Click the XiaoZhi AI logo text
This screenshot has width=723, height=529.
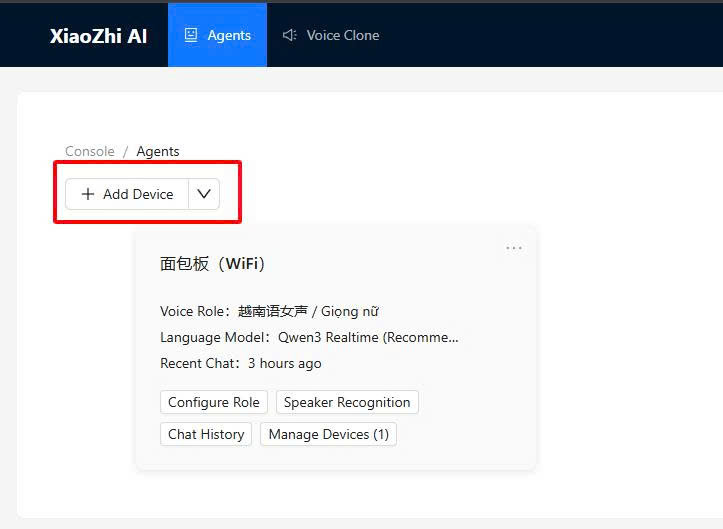(x=98, y=35)
